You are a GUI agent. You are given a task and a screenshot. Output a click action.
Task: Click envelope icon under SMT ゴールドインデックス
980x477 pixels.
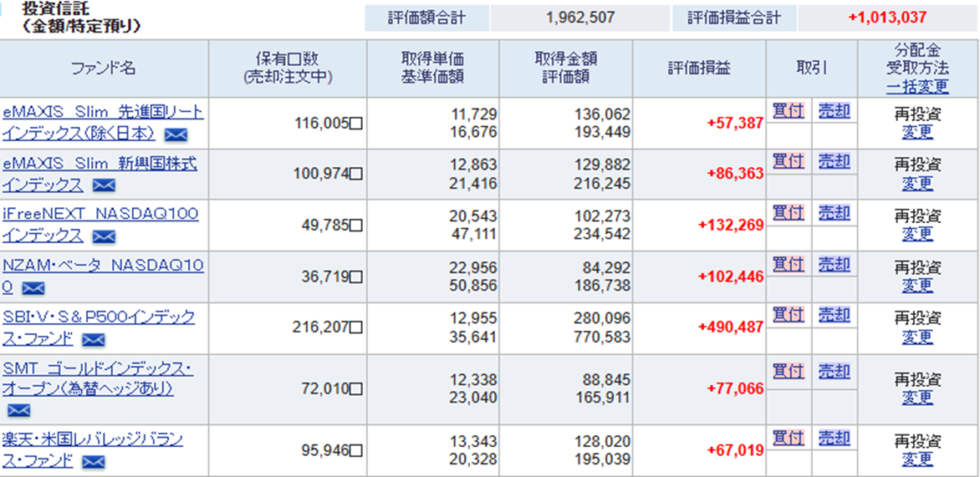(x=18, y=410)
